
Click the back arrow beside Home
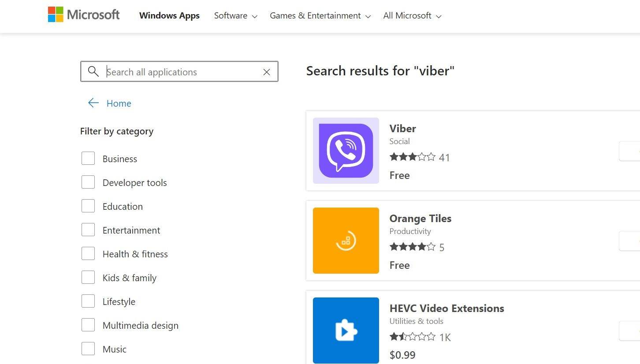(x=93, y=103)
